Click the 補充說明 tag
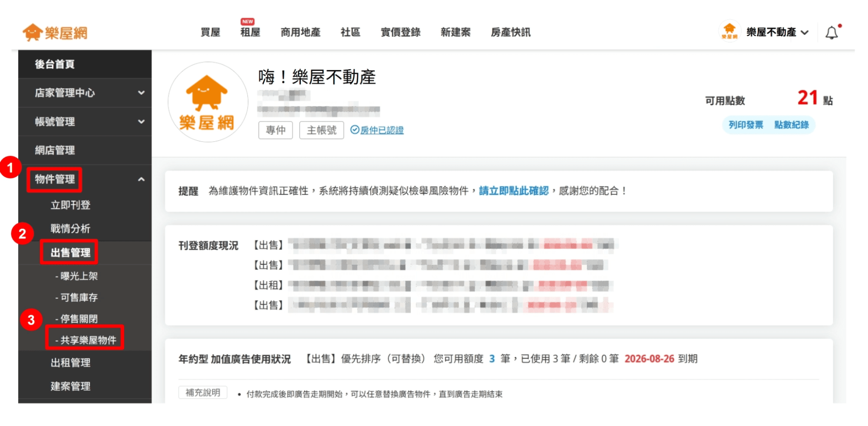This screenshot has width=868, height=426. pyautogui.click(x=203, y=393)
